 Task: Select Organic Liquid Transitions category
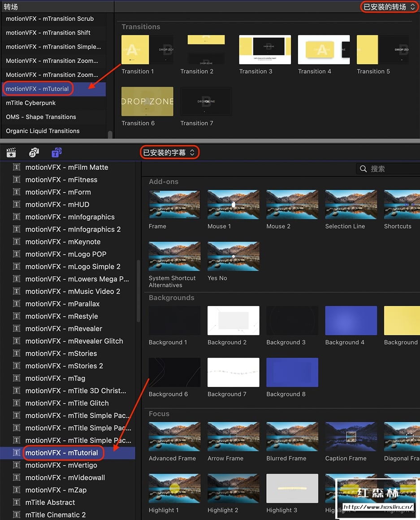[x=43, y=131]
